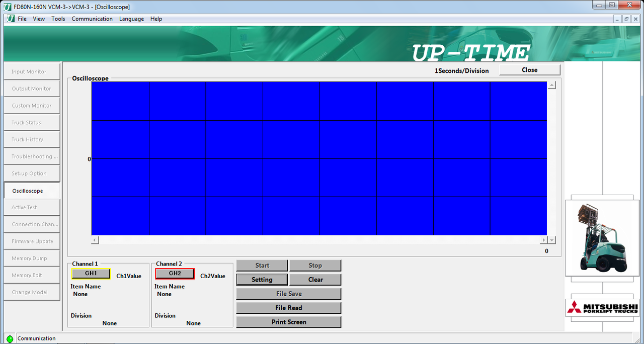Open the Truck History tab
Viewport: 644px width, 344px height.
click(x=32, y=139)
